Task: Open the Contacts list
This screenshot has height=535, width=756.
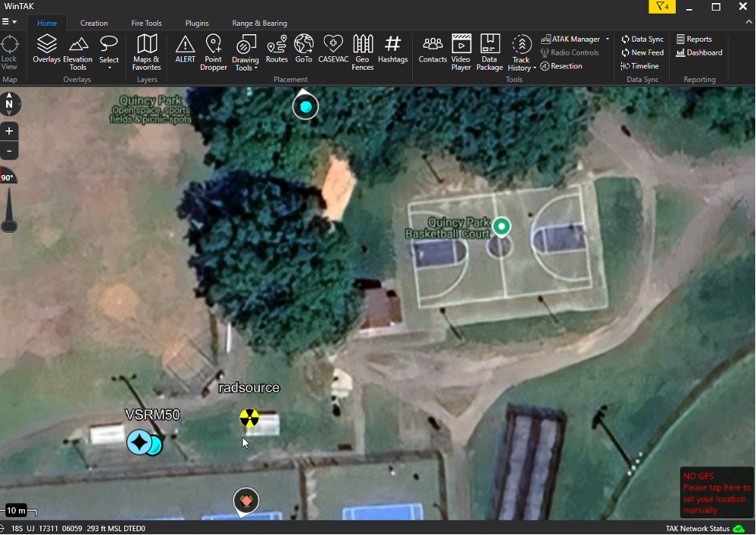Action: [x=433, y=48]
